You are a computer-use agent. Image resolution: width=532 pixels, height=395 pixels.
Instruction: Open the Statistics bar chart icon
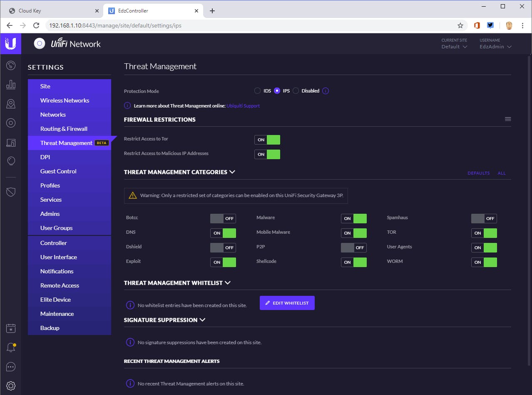click(x=11, y=85)
